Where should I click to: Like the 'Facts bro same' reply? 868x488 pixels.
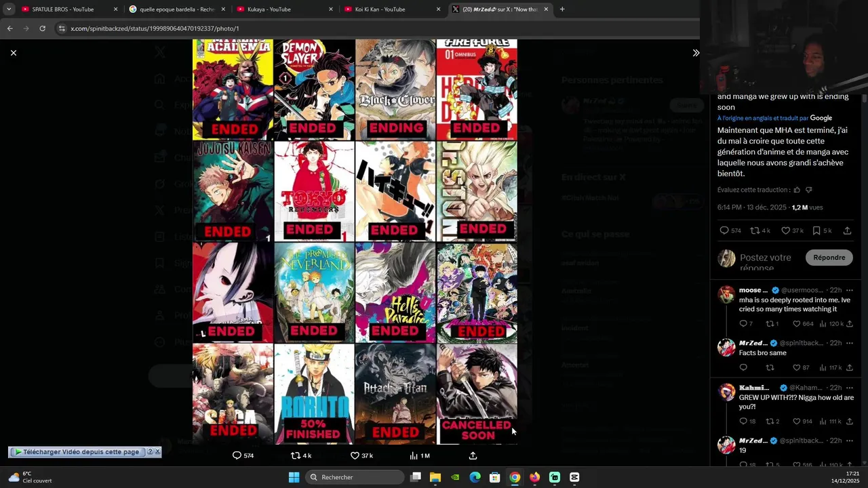pos(797,367)
